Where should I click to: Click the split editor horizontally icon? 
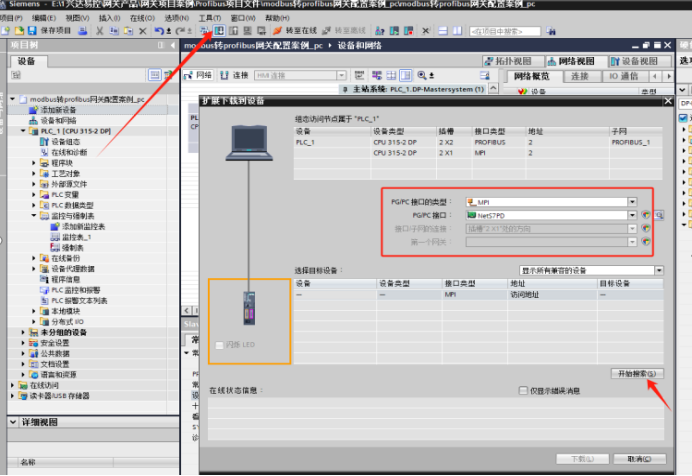(x=443, y=31)
